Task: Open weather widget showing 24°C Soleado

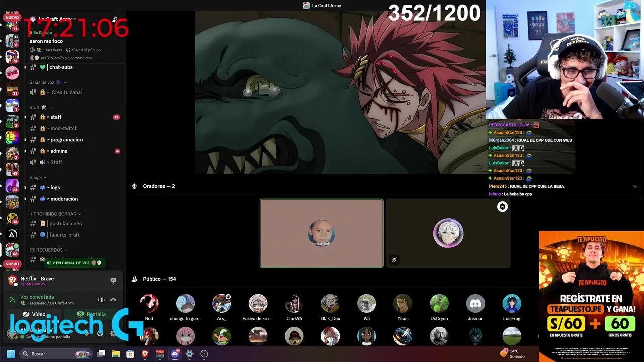Action: pyautogui.click(x=513, y=353)
